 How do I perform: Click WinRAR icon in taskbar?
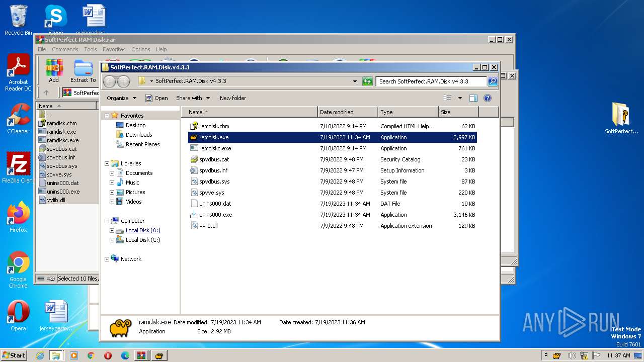141,355
